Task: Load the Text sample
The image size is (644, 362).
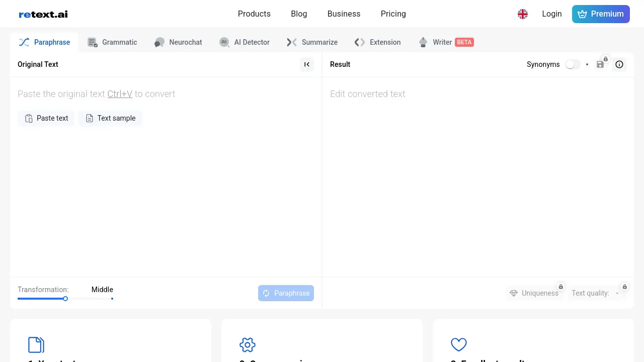Action: coord(110,118)
